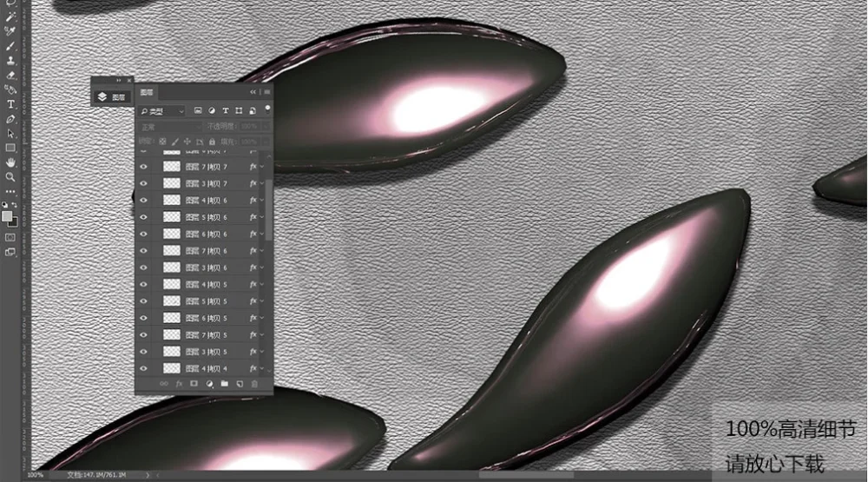Select the Horizontal Type tool
This screenshot has width=868, height=482.
click(x=10, y=104)
